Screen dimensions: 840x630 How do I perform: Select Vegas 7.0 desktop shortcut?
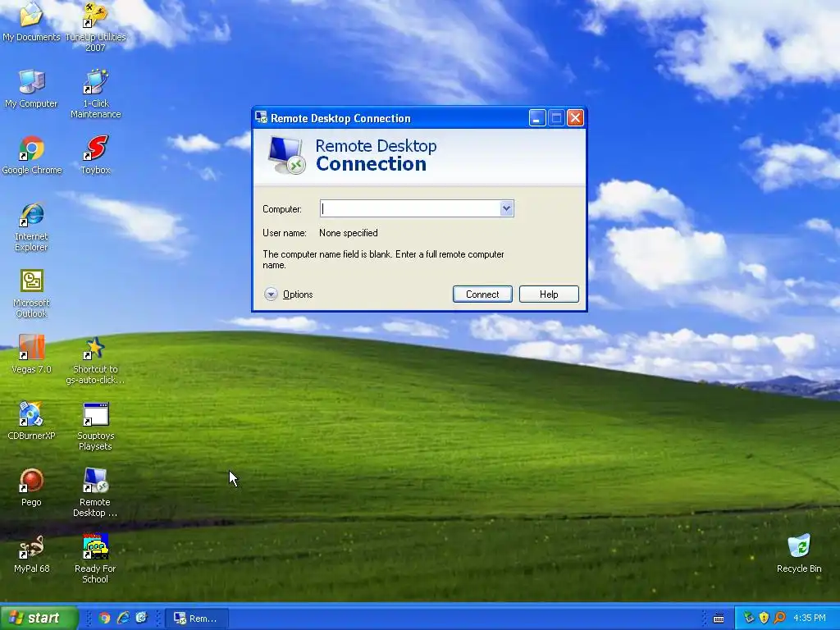tap(31, 354)
